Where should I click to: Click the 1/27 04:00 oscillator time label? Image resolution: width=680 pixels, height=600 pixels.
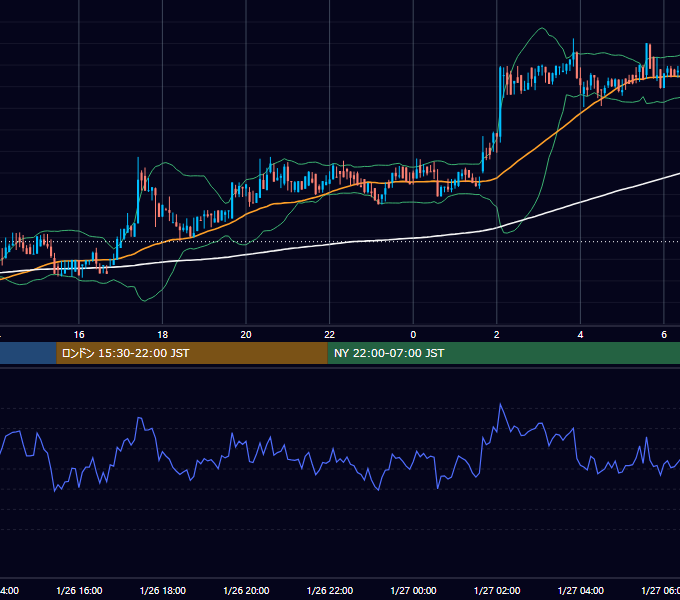[581, 590]
